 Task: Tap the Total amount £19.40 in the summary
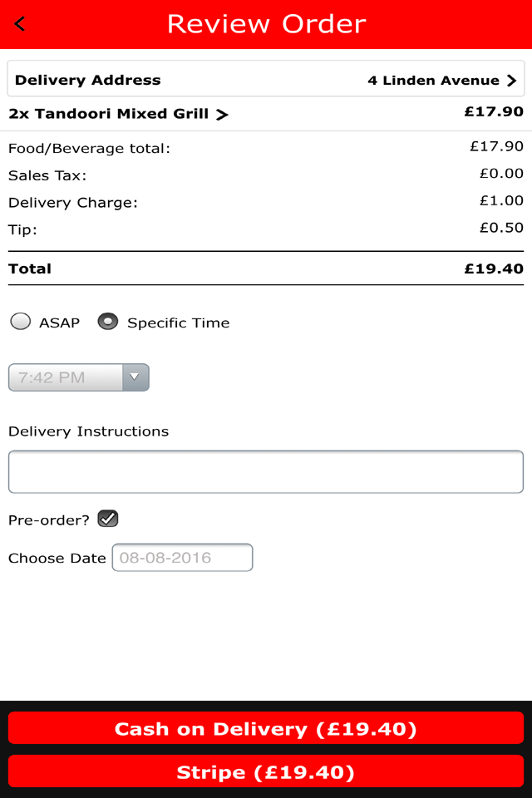[x=494, y=268]
